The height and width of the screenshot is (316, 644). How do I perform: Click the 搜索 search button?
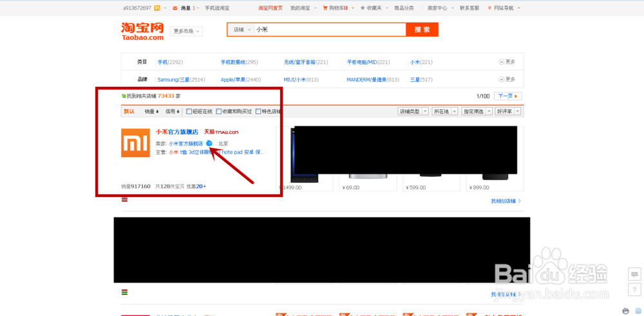(422, 30)
